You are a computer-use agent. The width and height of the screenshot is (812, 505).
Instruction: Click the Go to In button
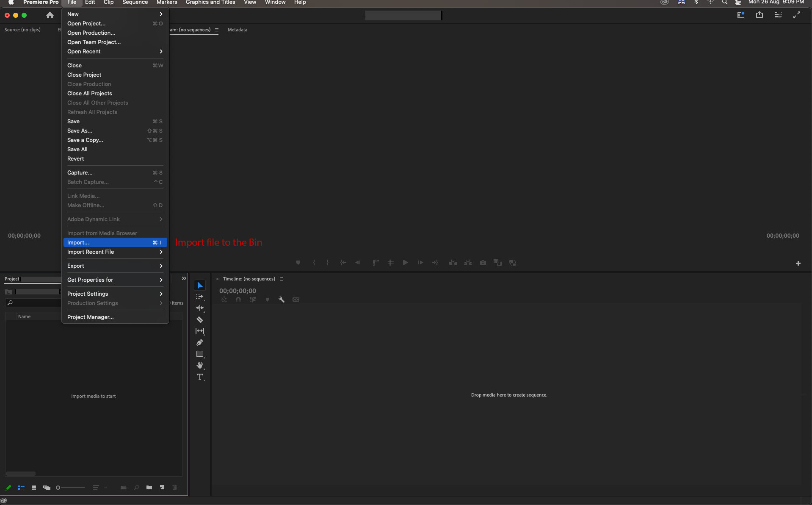tap(343, 263)
